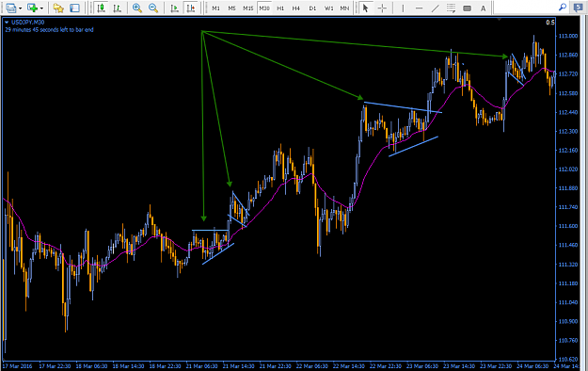The image size is (588, 371).
Task: Activate the arrow cursor tool
Action: coord(366,8)
